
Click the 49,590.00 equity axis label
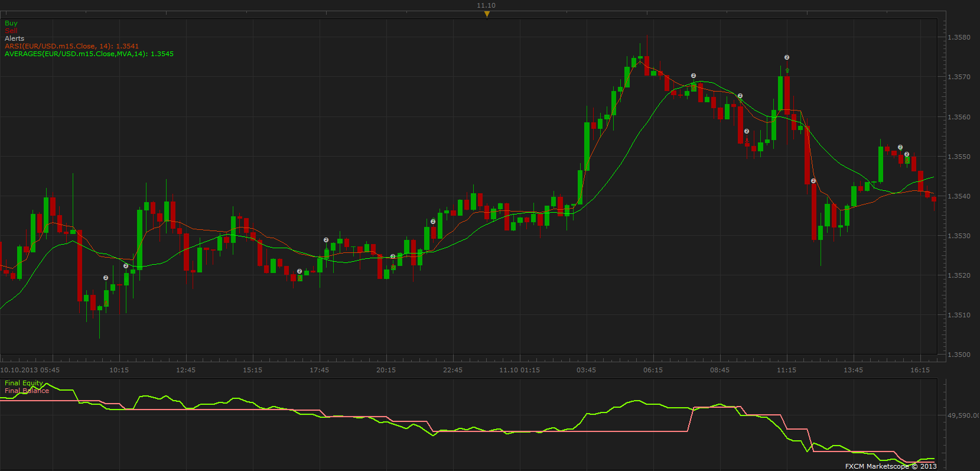(963, 415)
